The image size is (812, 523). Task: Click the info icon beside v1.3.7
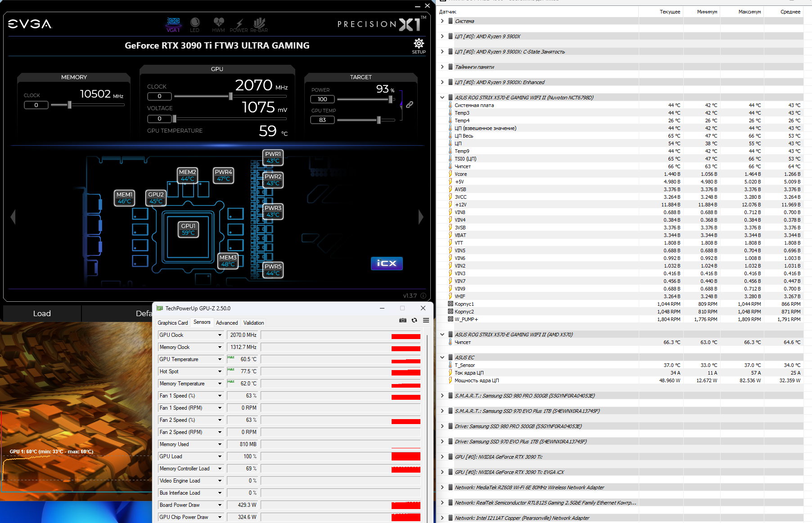tap(423, 296)
